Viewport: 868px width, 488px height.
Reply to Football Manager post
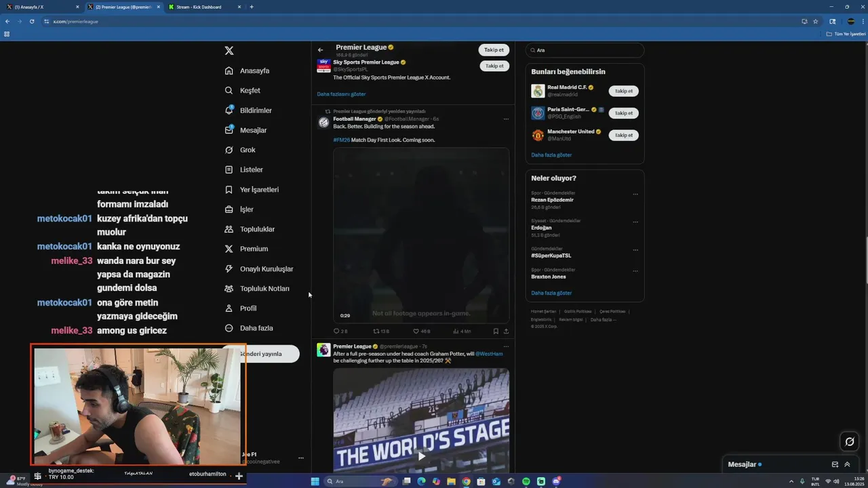(340, 331)
